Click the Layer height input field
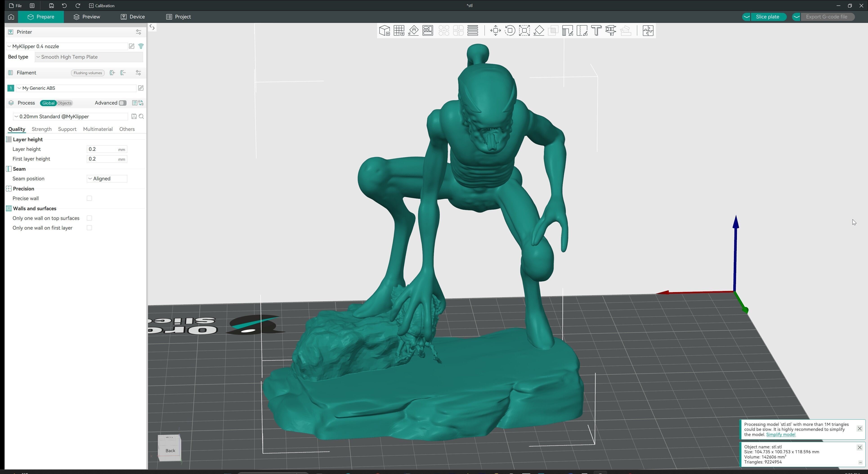Viewport: 868px width, 474px height. [x=107, y=149]
